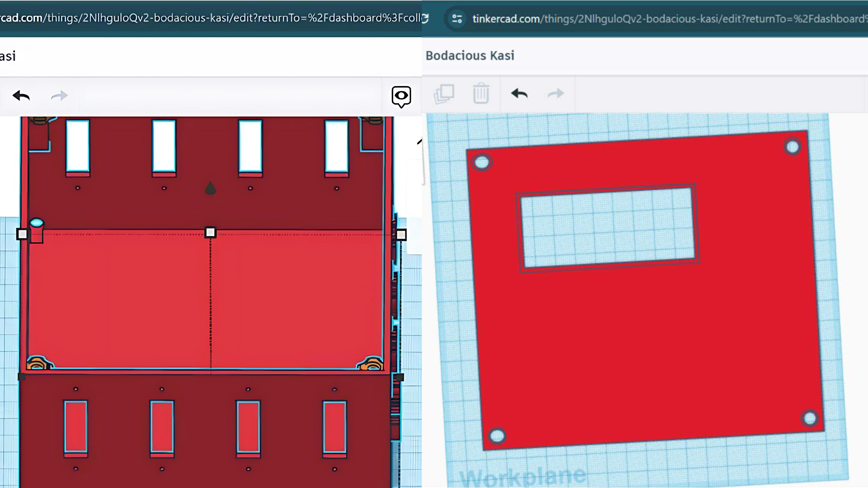Click undo arrow in right editor toolbar
The width and height of the screenshot is (868, 488).
(519, 94)
